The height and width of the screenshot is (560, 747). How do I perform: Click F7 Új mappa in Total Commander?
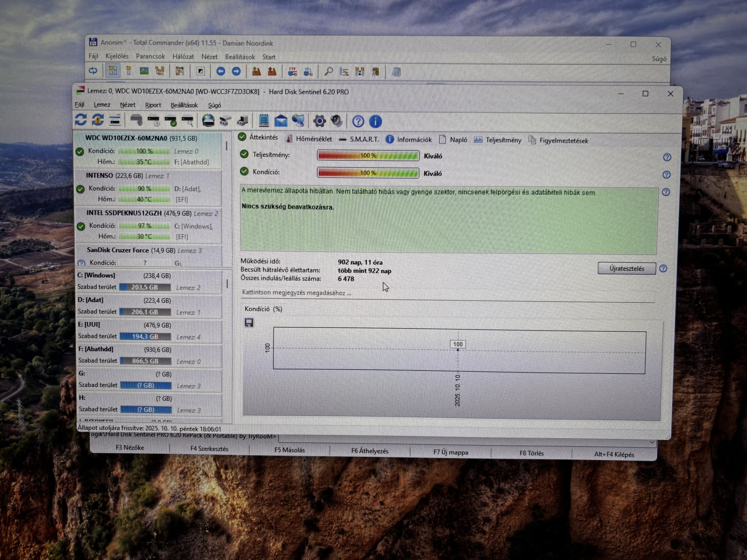pos(451,452)
